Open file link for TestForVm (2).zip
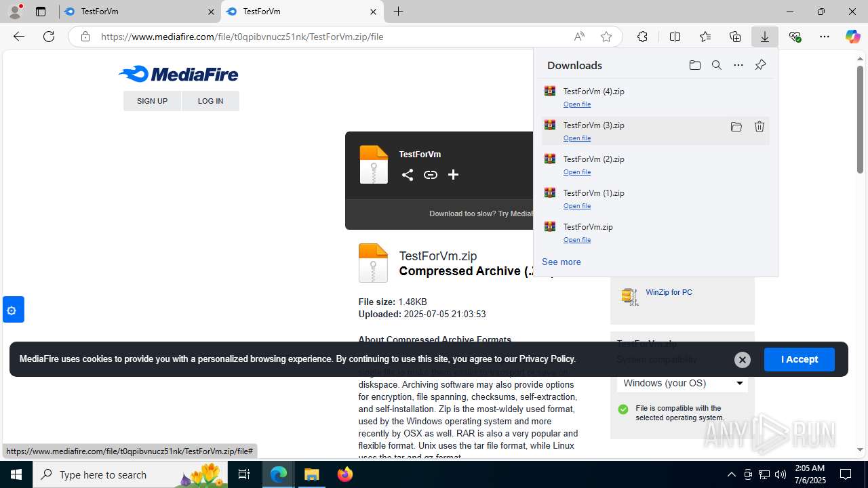868x488 pixels. click(577, 172)
